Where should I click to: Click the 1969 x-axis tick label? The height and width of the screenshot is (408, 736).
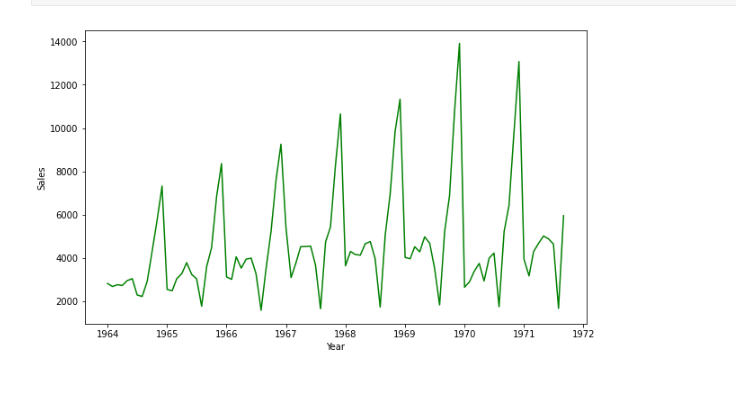pyautogui.click(x=405, y=335)
